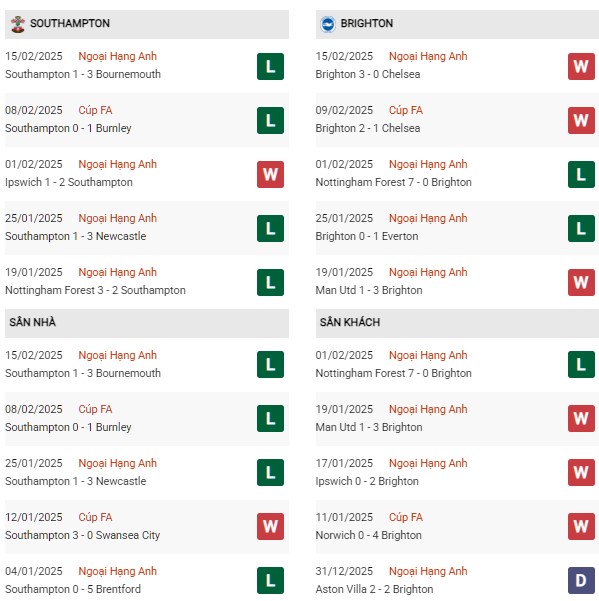This screenshot has width=599, height=601.
Task: Open Cúp FA link on Brighton 2-1 Chelsea row
Action: pyautogui.click(x=406, y=110)
